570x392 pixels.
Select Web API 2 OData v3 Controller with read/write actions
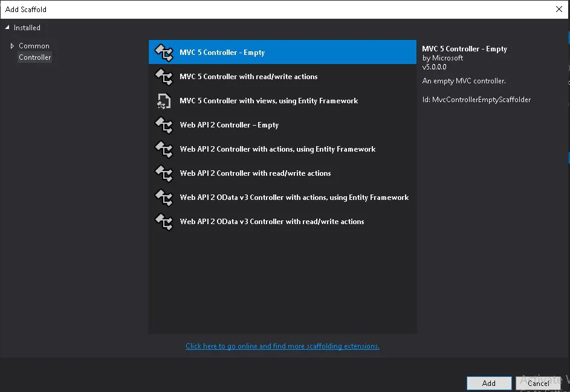click(282, 221)
